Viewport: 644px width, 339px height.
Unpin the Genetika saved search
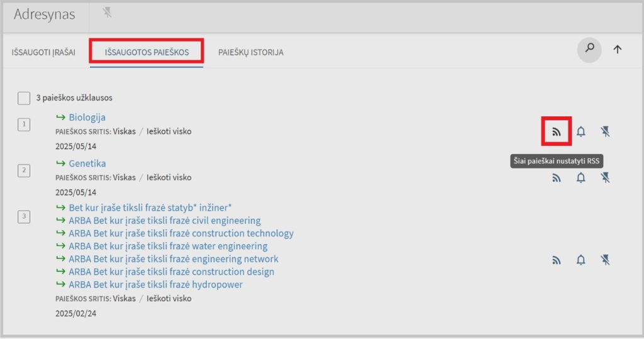point(605,178)
